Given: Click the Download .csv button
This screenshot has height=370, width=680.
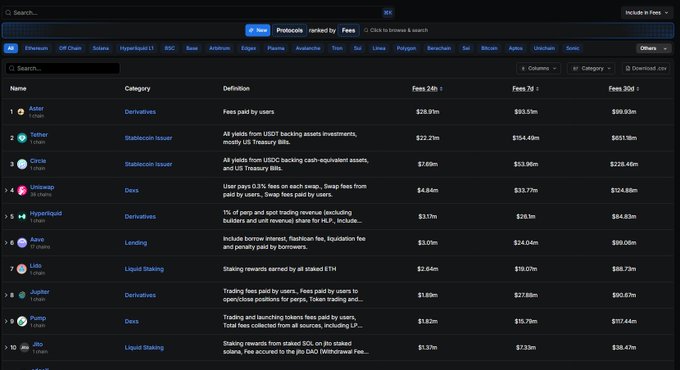Looking at the screenshot, I should [646, 69].
